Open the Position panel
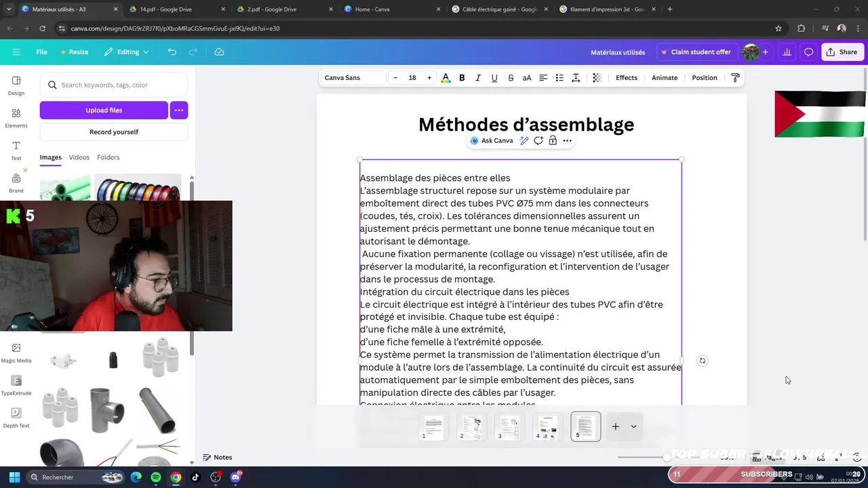Image resolution: width=868 pixels, height=488 pixels. (x=705, y=78)
